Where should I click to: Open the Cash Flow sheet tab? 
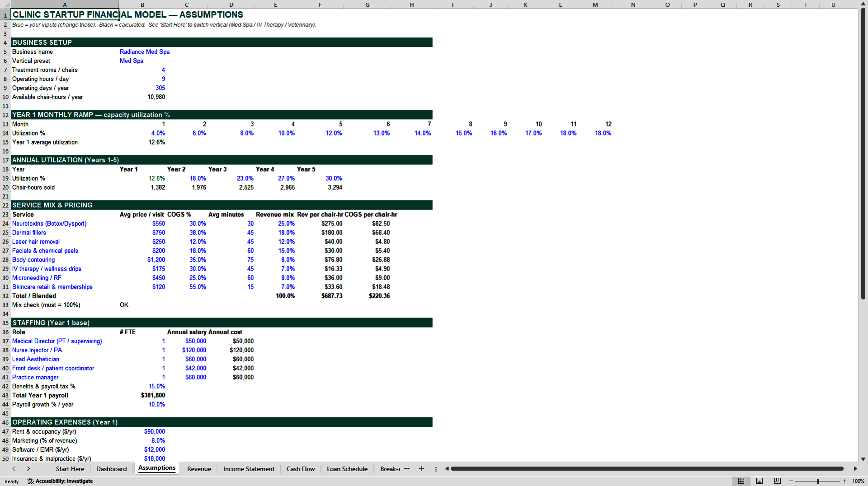(x=301, y=469)
